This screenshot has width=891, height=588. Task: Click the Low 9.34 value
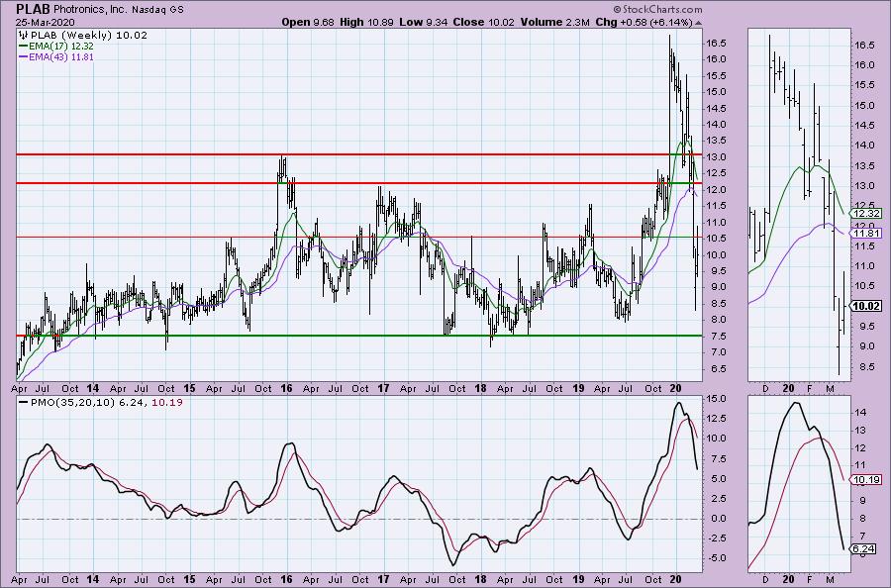424,22
